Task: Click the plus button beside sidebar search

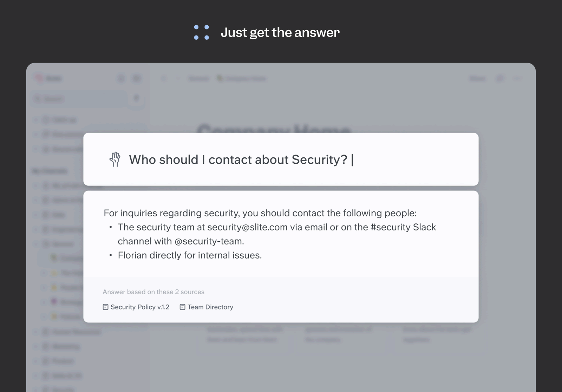Action: [137, 98]
